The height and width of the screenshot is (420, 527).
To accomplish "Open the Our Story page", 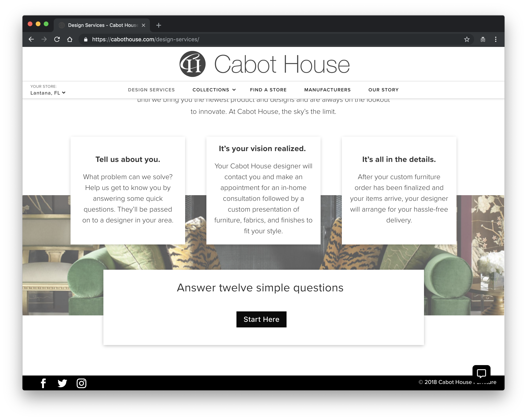I will 383,90.
